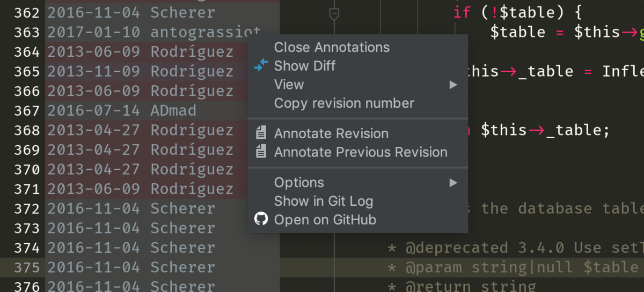This screenshot has height=292, width=644.
Task: Expand the View submenu arrow
Action: (x=453, y=85)
